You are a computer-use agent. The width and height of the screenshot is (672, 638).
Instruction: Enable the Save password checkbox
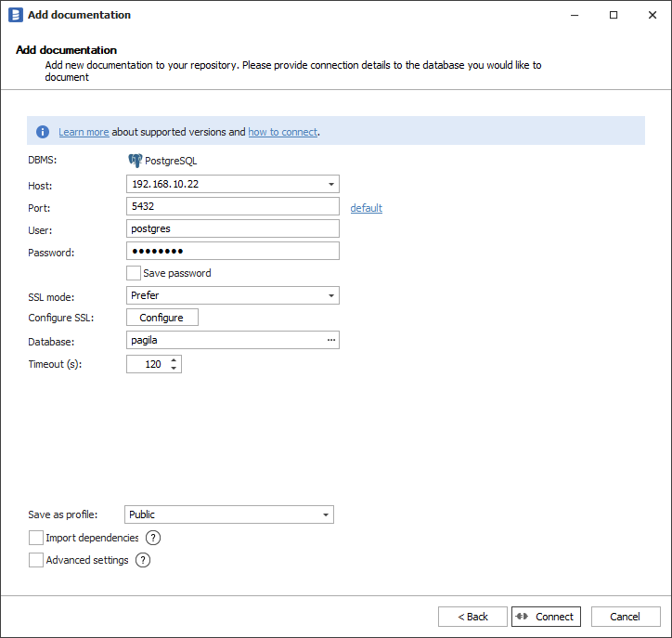(x=134, y=273)
